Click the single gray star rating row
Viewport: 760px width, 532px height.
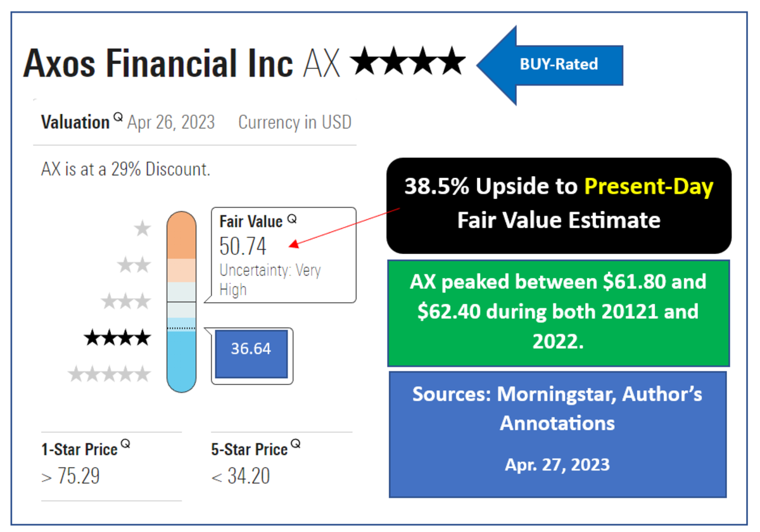142,228
